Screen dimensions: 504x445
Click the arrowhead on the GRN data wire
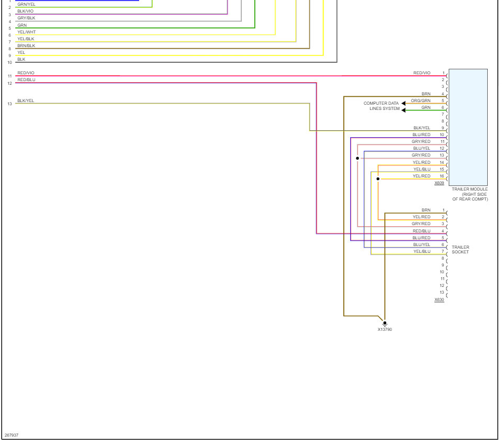pos(404,110)
